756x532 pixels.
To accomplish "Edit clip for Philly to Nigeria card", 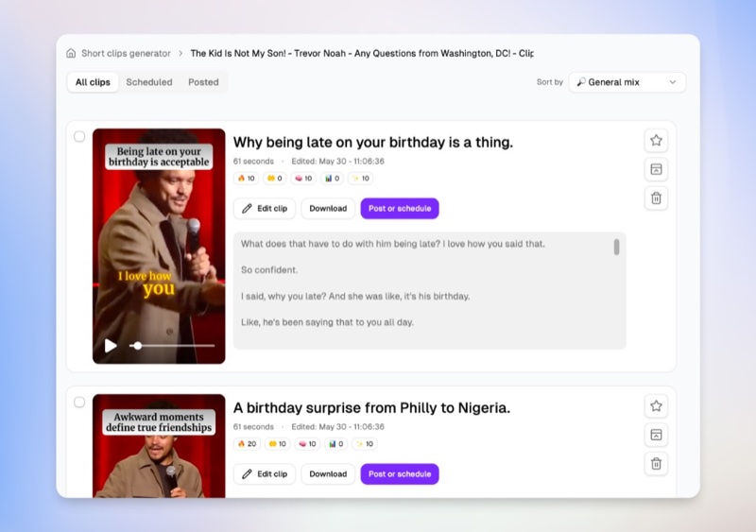I will pos(265,474).
